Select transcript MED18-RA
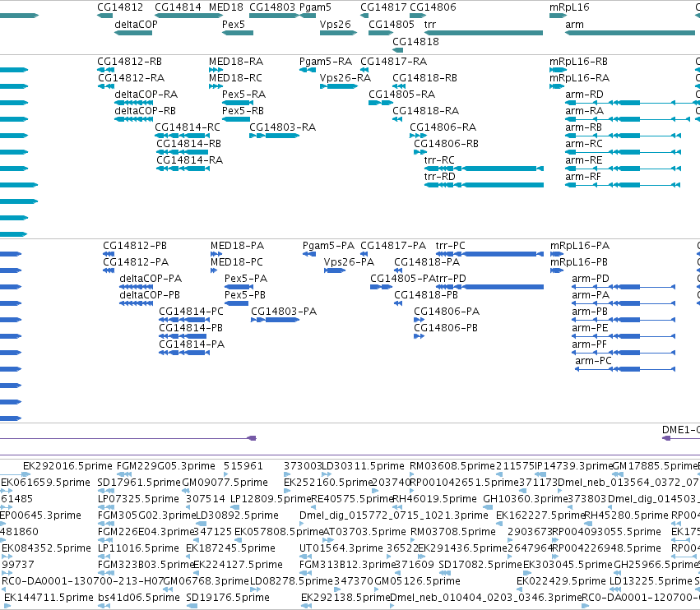 (216, 70)
